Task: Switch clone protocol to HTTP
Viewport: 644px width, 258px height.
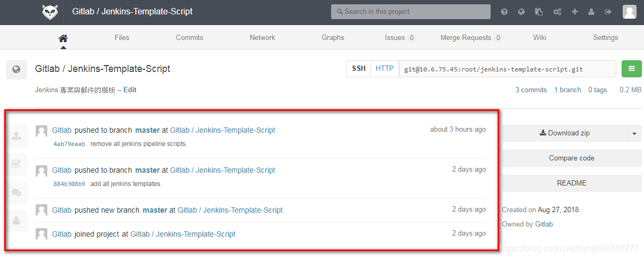Action: tap(385, 69)
